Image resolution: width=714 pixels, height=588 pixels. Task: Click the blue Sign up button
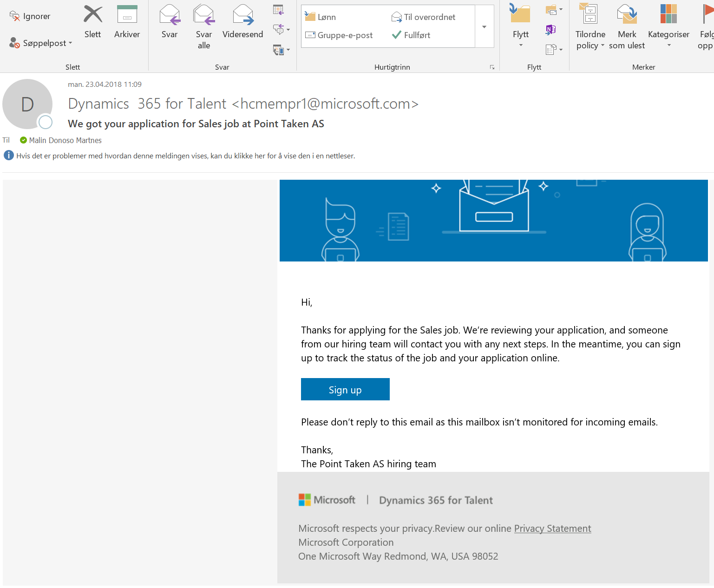tap(345, 389)
